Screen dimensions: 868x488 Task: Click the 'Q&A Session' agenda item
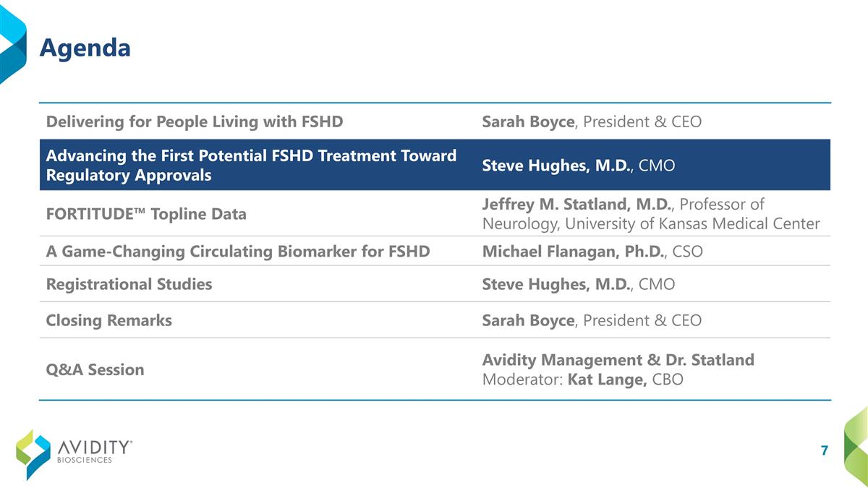tap(95, 369)
